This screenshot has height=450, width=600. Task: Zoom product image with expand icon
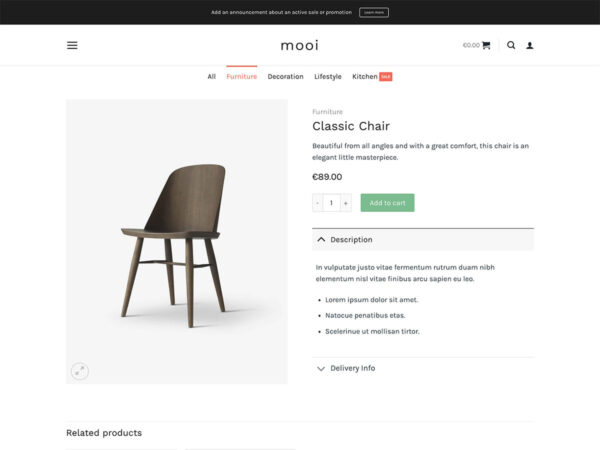(x=80, y=371)
